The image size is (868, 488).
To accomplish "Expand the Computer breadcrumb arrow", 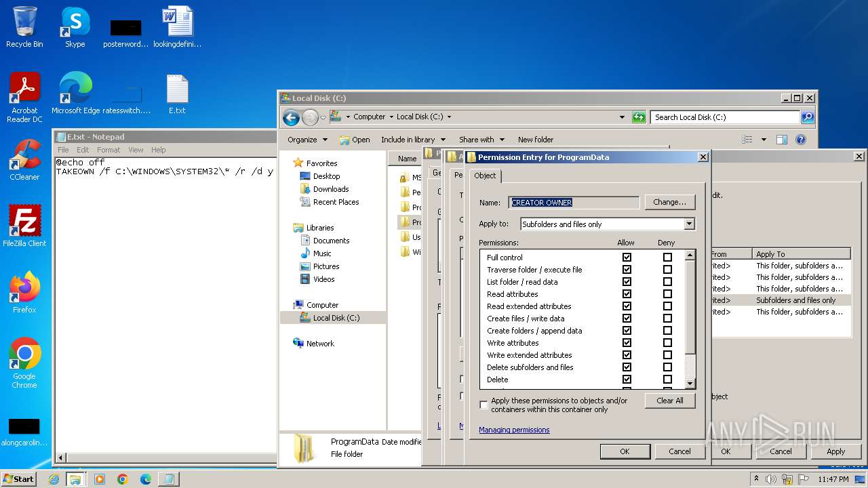I will (x=391, y=117).
